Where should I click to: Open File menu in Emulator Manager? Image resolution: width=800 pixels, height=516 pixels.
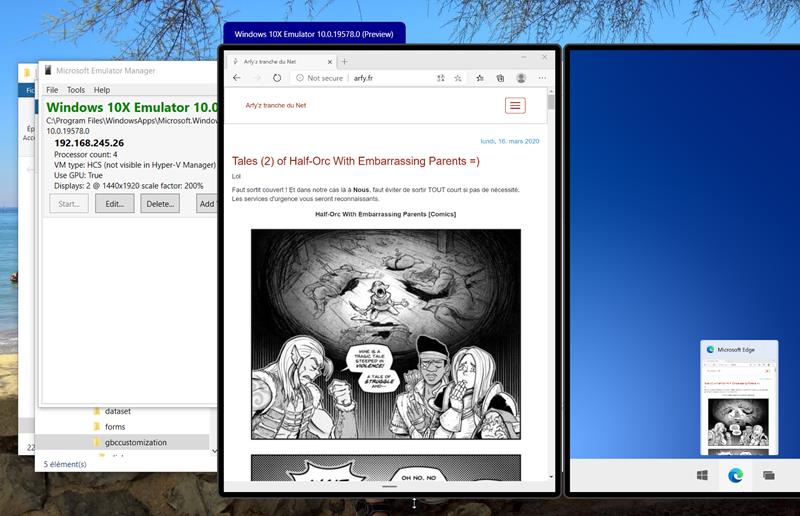point(52,90)
